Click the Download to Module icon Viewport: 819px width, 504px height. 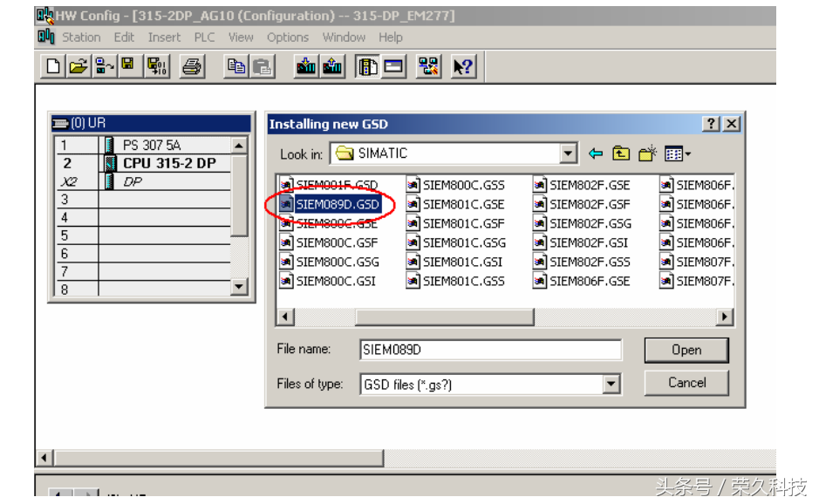[305, 66]
